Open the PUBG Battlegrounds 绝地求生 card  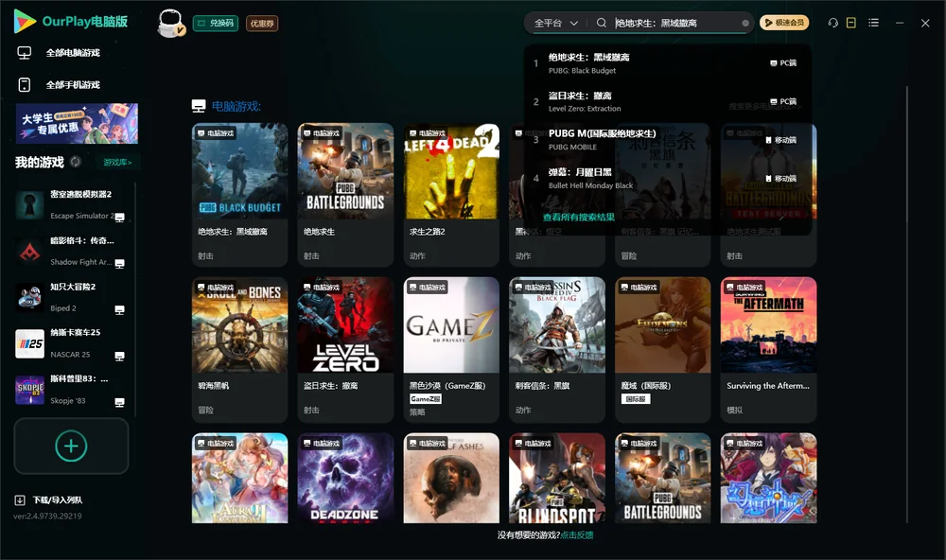tap(345, 194)
